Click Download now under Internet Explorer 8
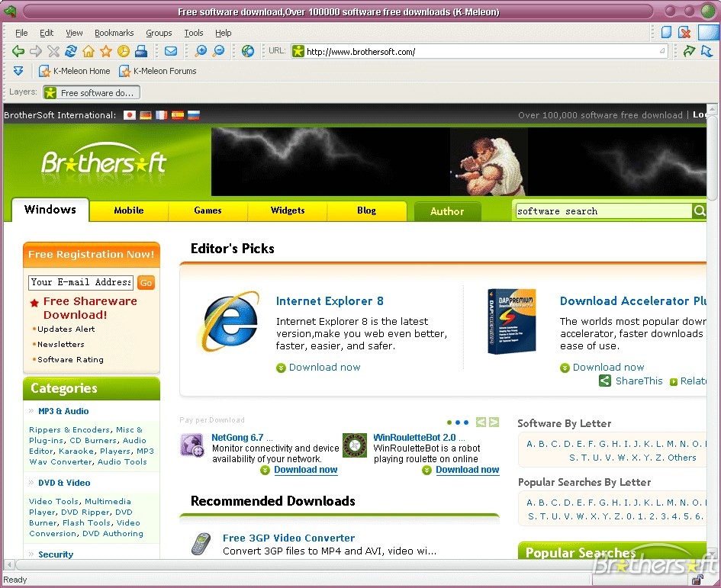721x588 pixels. pyautogui.click(x=324, y=368)
